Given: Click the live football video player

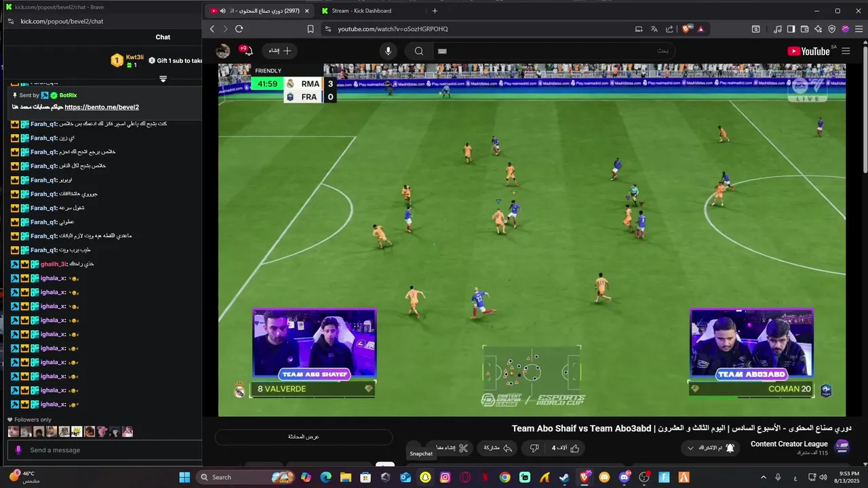Looking at the screenshot, I should [x=532, y=240].
